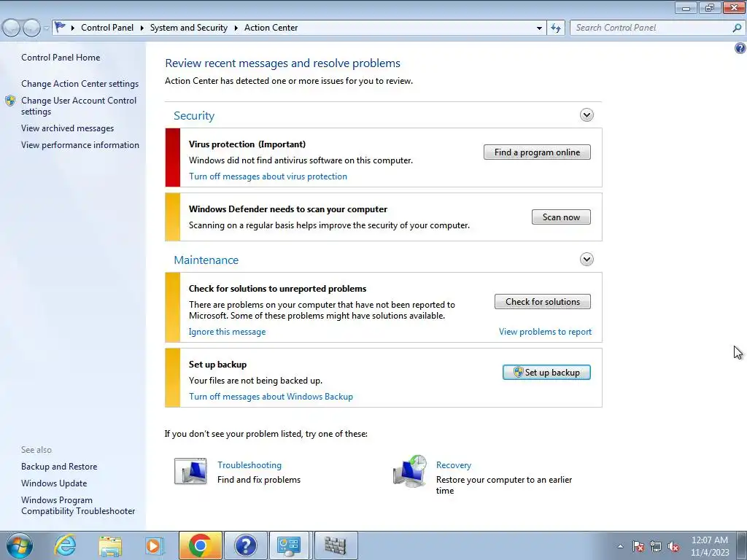This screenshot has height=560, width=747.
Task: Open the Recovery link
Action: point(454,464)
